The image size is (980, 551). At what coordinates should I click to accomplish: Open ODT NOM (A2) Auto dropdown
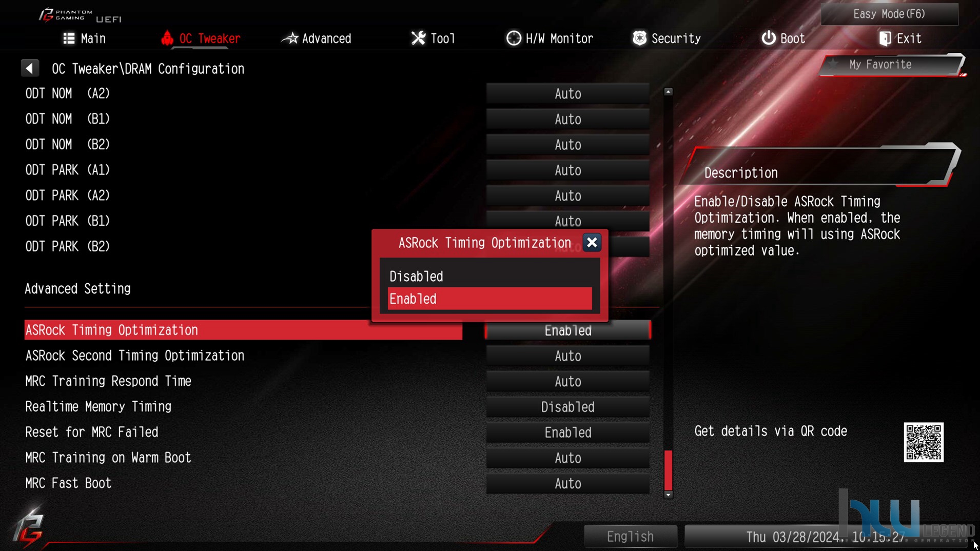[x=567, y=94]
